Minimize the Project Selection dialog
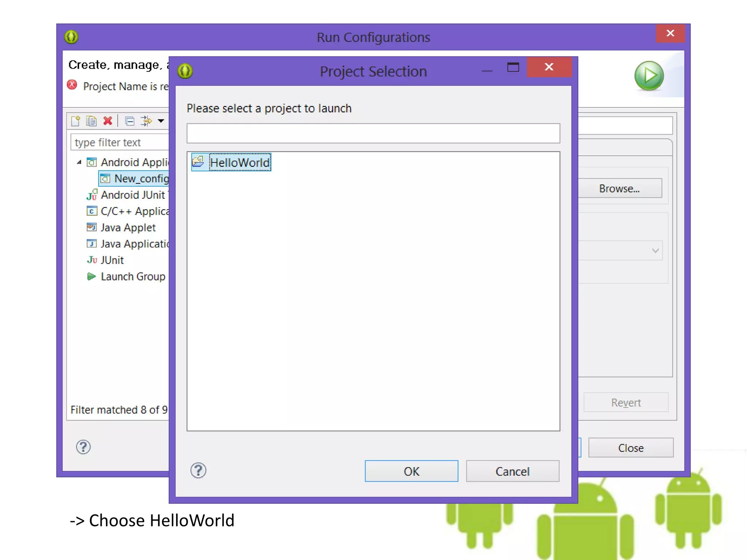747x560 pixels. point(487,71)
